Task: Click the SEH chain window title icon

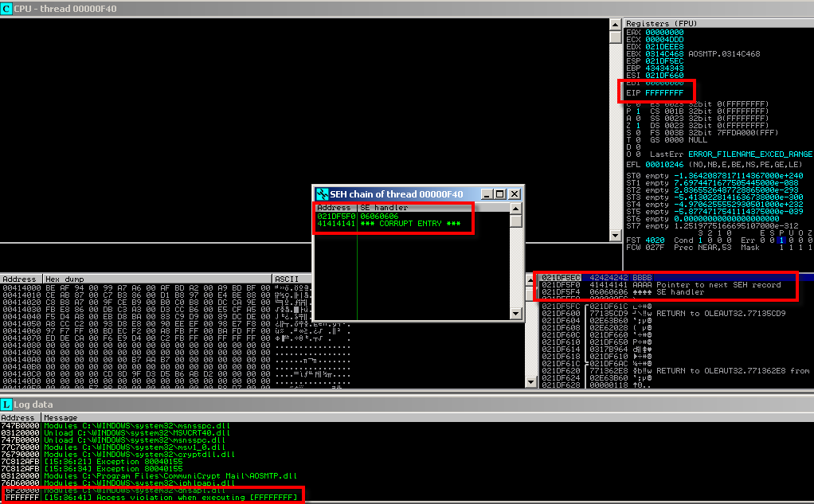Action: point(322,194)
